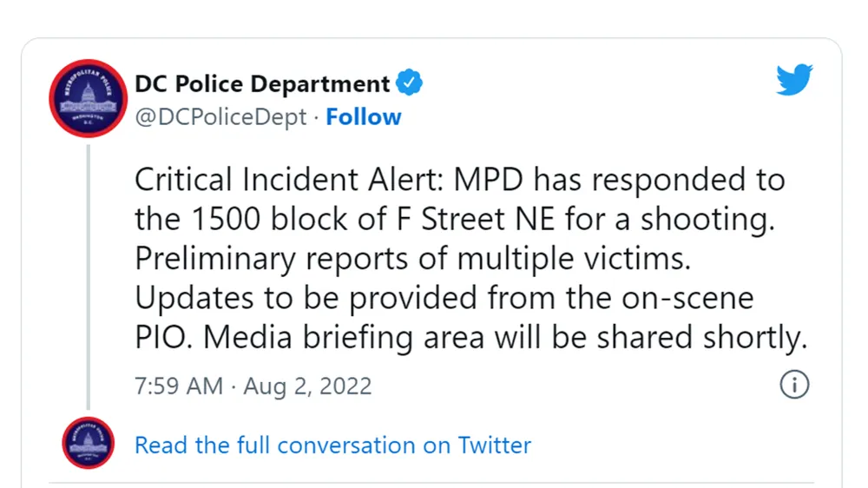Click the Twitter bird logo
868x488 pixels.
pyautogui.click(x=793, y=81)
